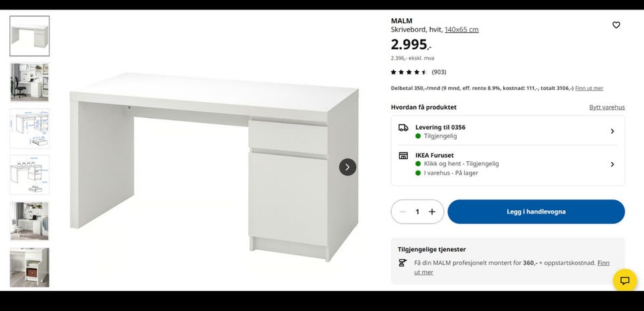The height and width of the screenshot is (311, 644).
Task: Open Finn ut mer installment link
Action: (589, 88)
